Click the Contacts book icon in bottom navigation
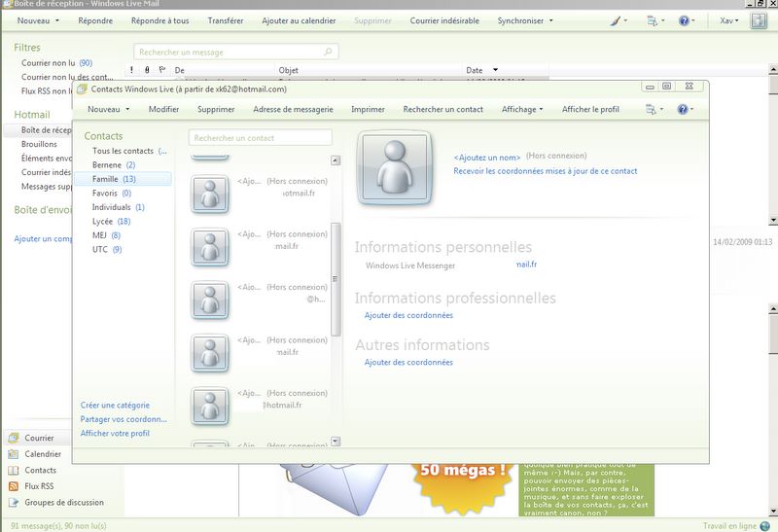The width and height of the screenshot is (778, 532). pyautogui.click(x=14, y=471)
